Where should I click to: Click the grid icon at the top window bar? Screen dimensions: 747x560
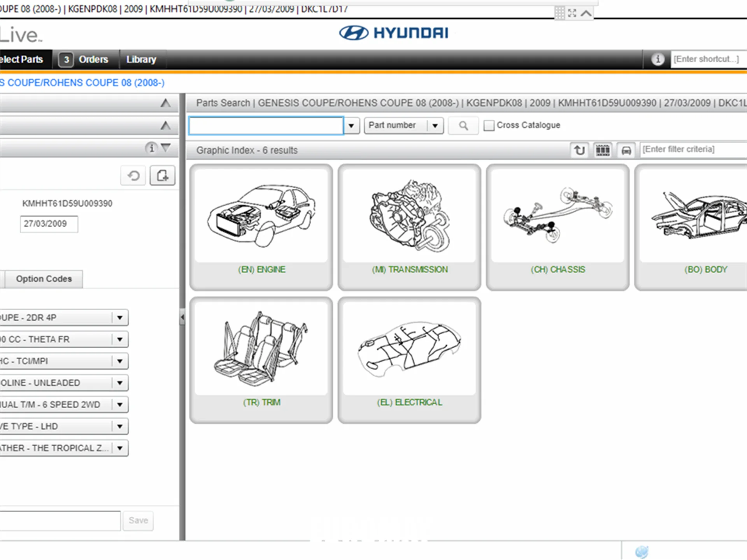(x=559, y=13)
